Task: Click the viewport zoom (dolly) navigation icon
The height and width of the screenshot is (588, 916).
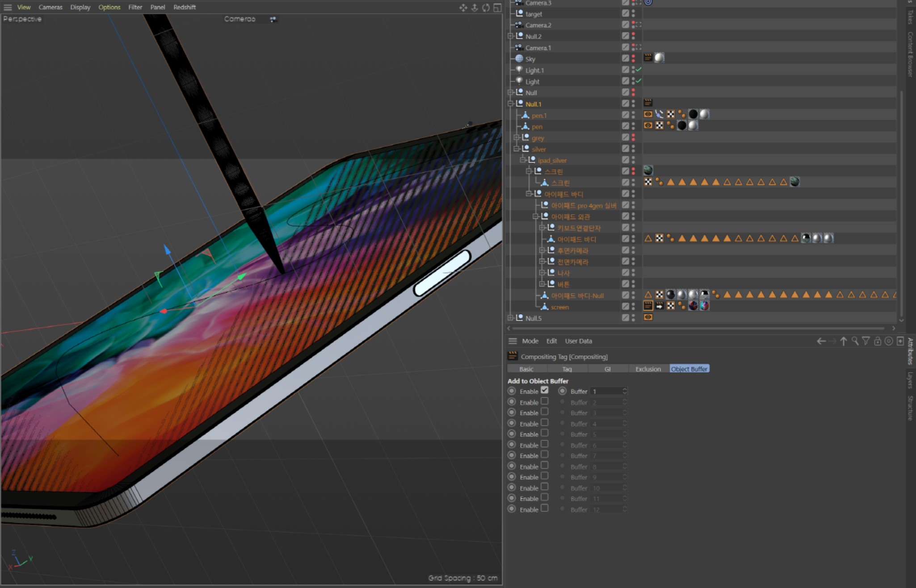Action: (474, 8)
